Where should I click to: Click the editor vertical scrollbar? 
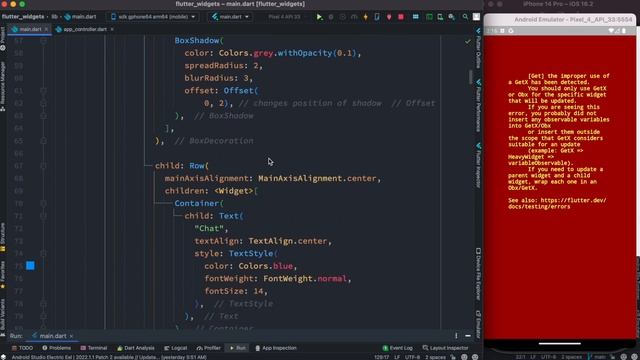click(x=471, y=76)
